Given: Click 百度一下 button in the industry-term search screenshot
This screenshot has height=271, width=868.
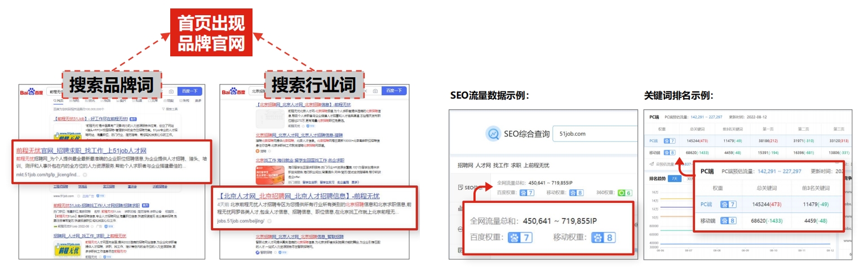Looking at the screenshot, I should click(393, 91).
